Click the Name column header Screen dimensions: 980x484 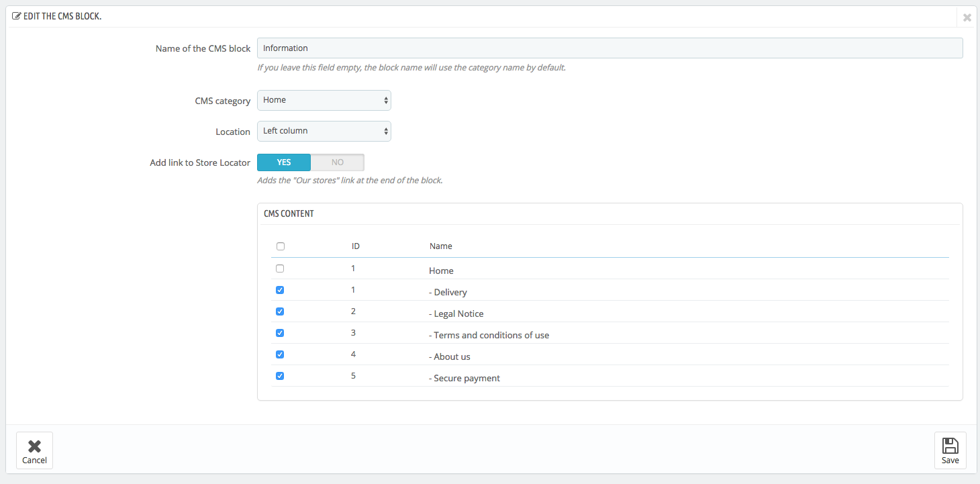[441, 246]
